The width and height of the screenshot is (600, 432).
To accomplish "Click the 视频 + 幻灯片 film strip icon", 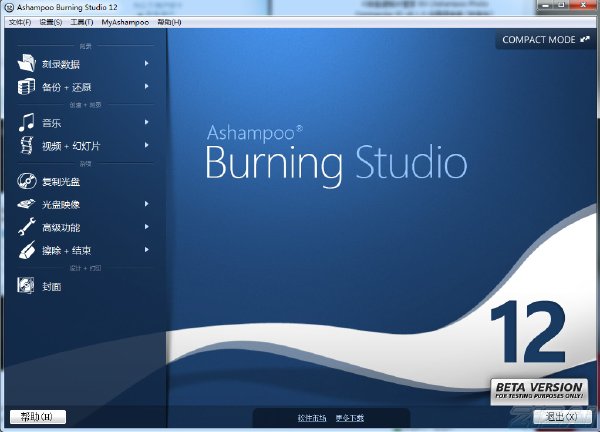I will [x=26, y=146].
